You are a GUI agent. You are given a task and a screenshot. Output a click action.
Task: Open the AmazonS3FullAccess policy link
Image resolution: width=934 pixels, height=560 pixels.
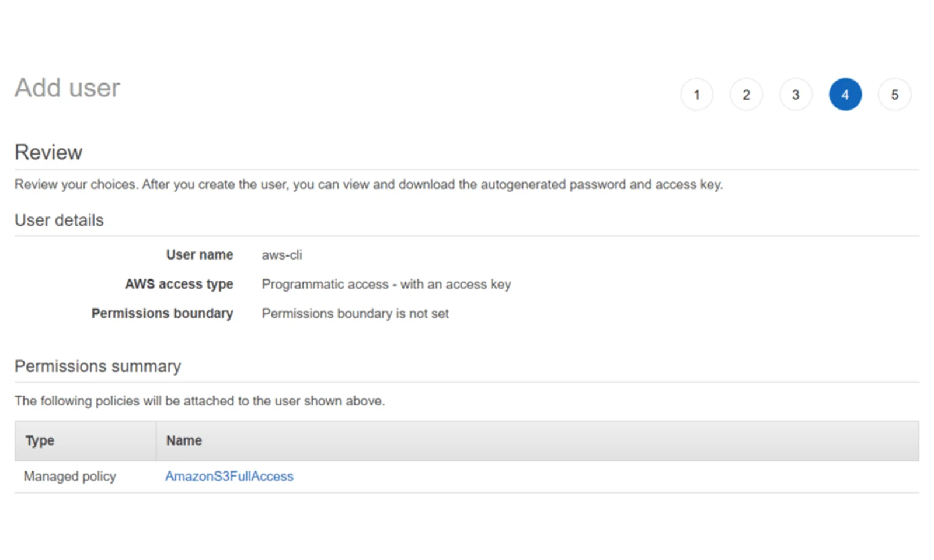point(229,476)
